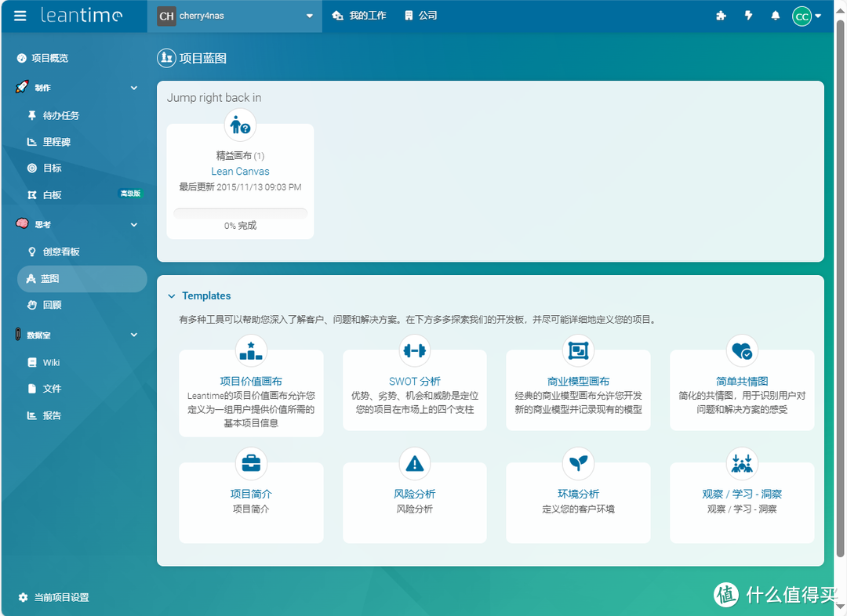Click the 精益画布 card thumbnail
The height and width of the screenshot is (616, 847).
tap(239, 124)
